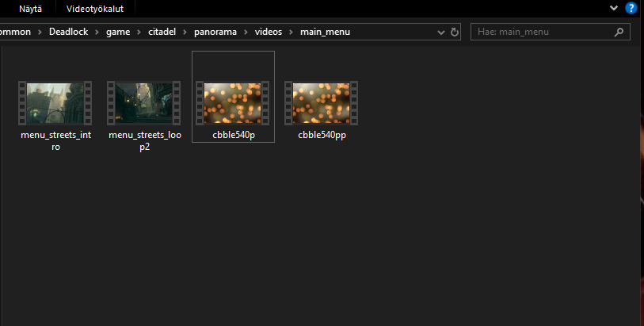
Task: Go to the game folder in the breadcrumb
Action: (118, 32)
